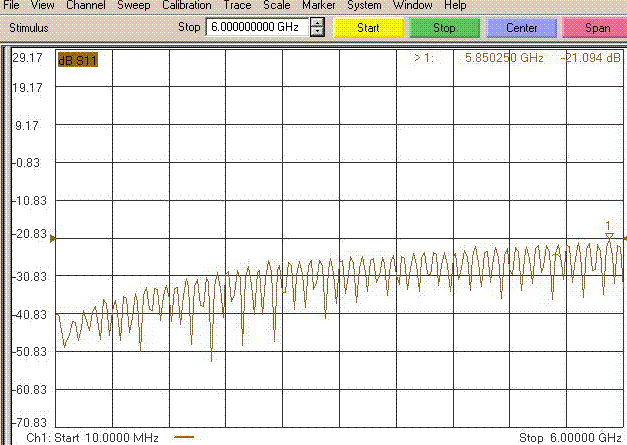627x445 pixels.
Task: Click the trace legend line near Ch1 label
Action: (x=184, y=437)
